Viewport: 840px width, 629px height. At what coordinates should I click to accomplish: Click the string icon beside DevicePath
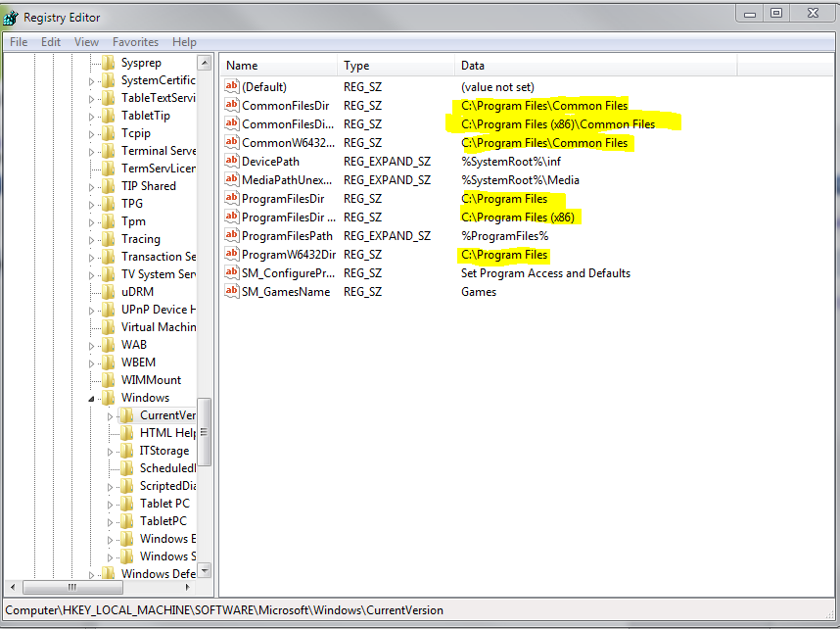coord(231,161)
